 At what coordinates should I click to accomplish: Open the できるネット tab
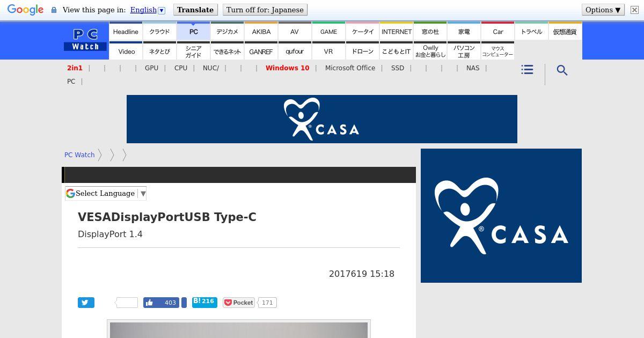click(x=227, y=51)
